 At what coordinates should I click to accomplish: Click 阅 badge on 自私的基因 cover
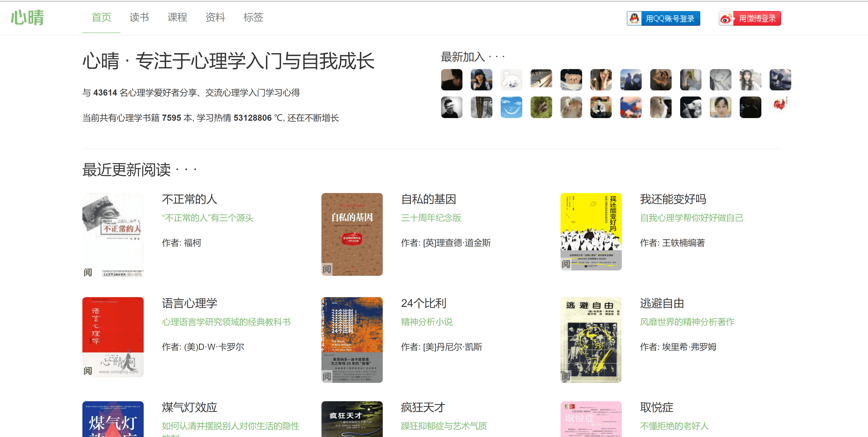pos(327,269)
